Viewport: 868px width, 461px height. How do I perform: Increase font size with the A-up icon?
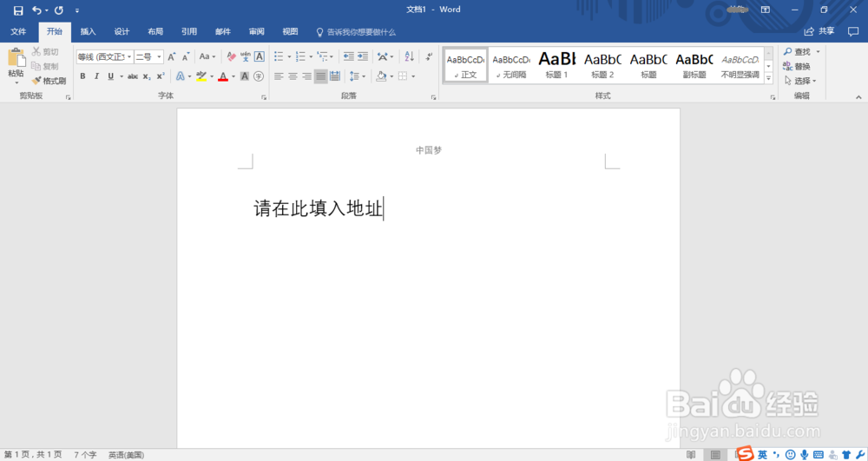coord(172,56)
